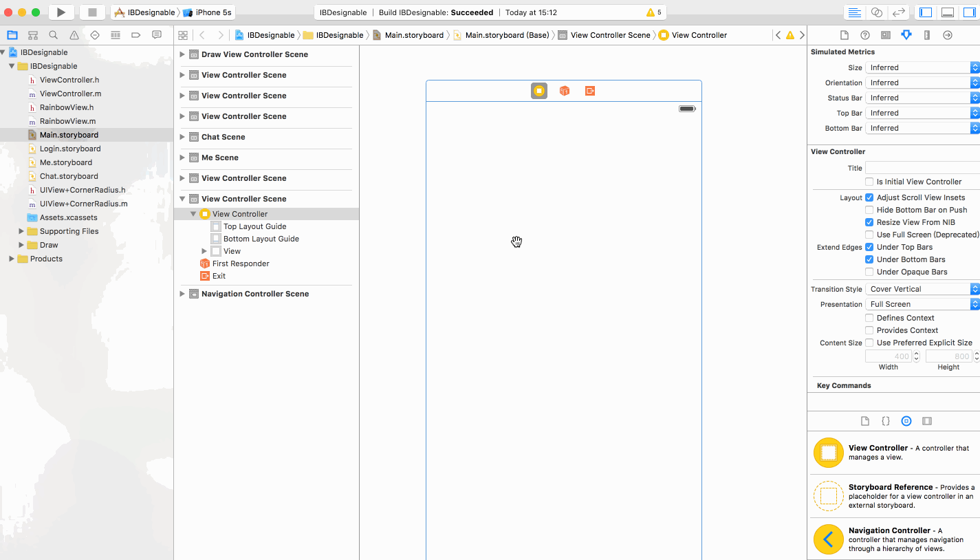
Task: Enable the Use Full Screen (Deprecated) checkbox
Action: [x=870, y=235]
